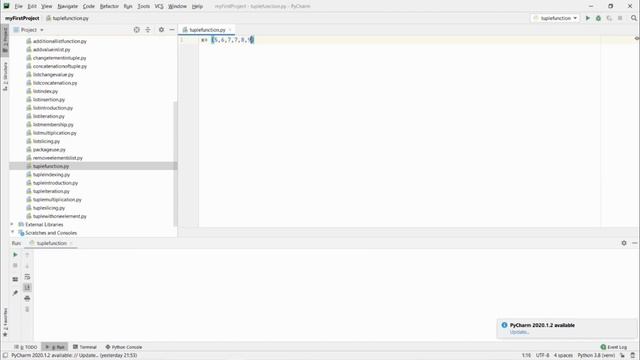Click the UTF-8 encoding selector

pos(542,356)
